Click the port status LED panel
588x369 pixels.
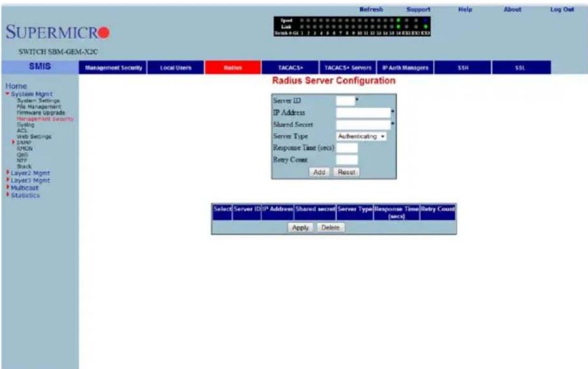pyautogui.click(x=352, y=27)
